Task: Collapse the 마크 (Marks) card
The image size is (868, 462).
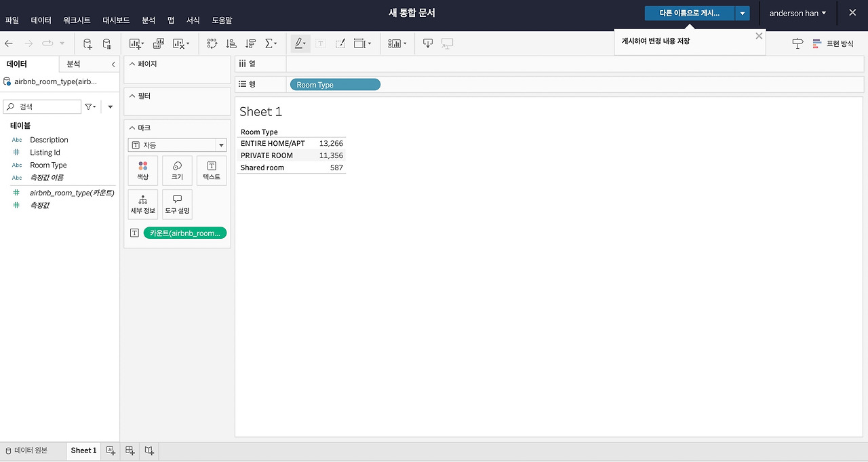Action: (132, 128)
